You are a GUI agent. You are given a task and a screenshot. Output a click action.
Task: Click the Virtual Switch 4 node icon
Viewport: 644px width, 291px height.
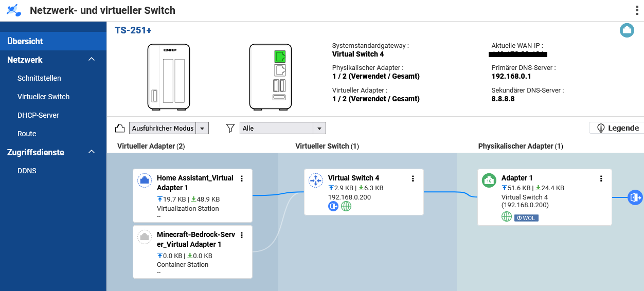315,180
